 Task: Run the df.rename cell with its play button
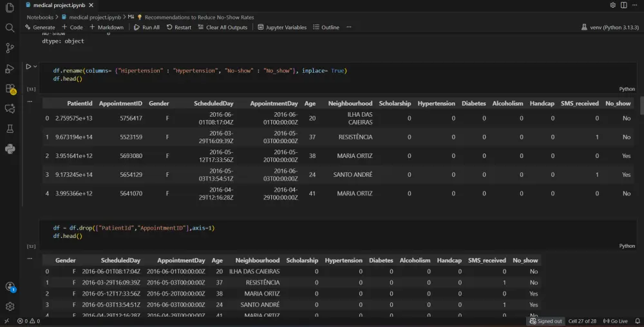28,66
